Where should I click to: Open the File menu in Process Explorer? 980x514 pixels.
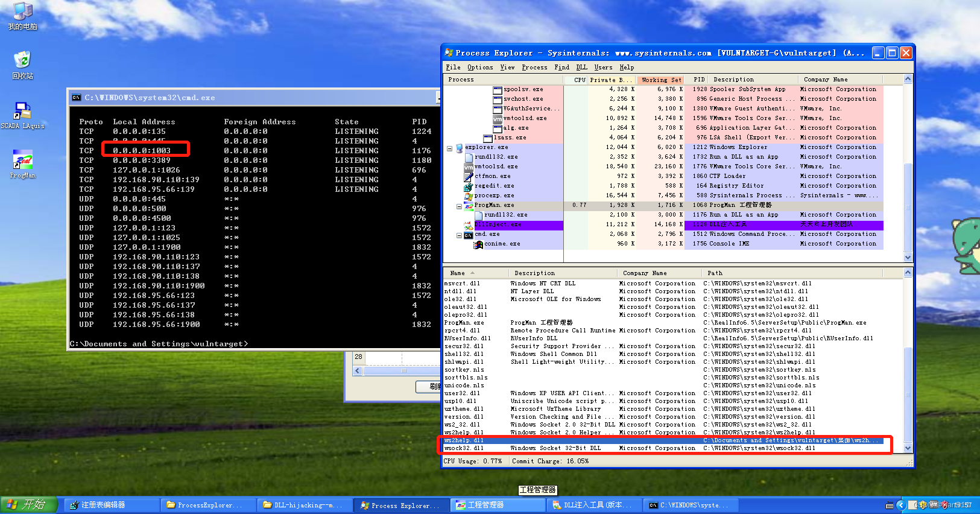(453, 68)
